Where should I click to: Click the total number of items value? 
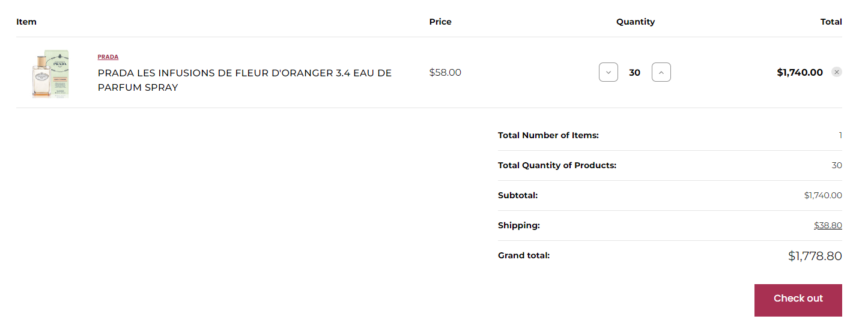click(x=840, y=135)
